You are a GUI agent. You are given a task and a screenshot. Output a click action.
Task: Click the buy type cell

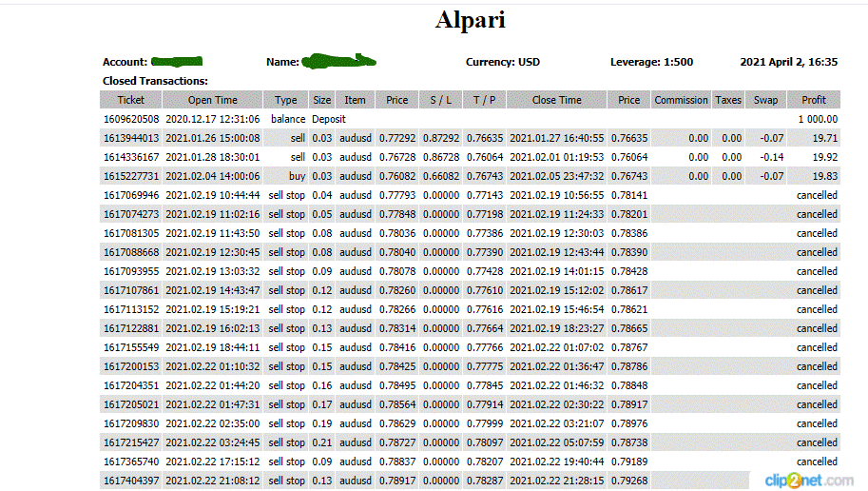(x=297, y=176)
